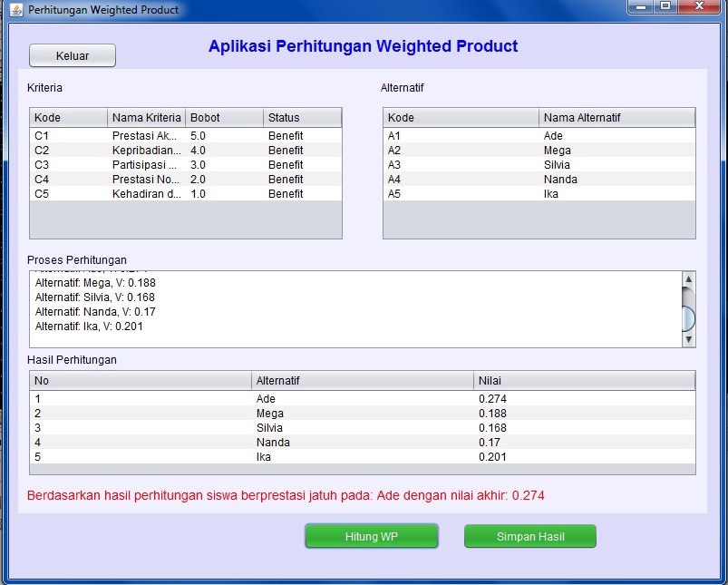
Task: Select criteria row C5 Kehadiran
Action: (x=136, y=193)
